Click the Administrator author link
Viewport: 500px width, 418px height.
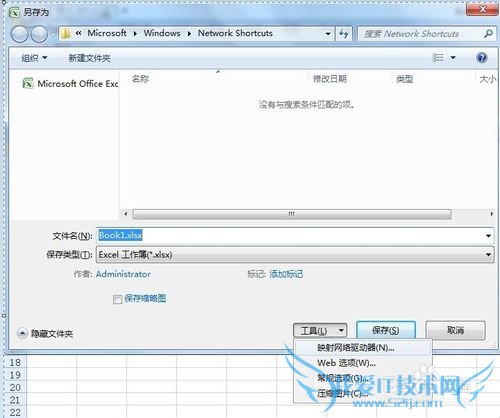click(123, 274)
